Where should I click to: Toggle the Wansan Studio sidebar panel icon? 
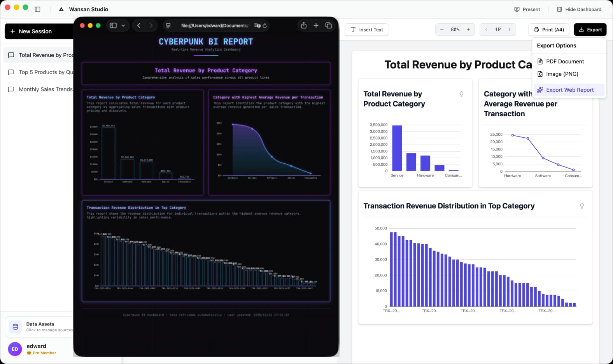point(38,9)
